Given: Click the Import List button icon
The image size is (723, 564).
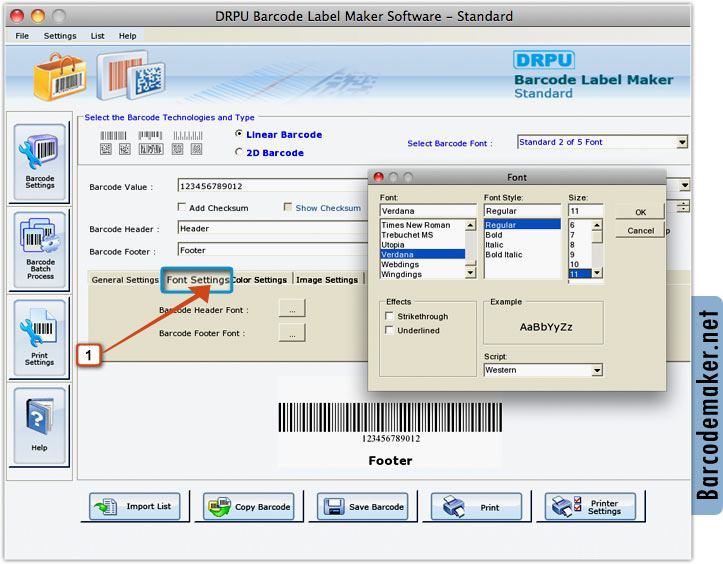Looking at the screenshot, I should tap(106, 506).
